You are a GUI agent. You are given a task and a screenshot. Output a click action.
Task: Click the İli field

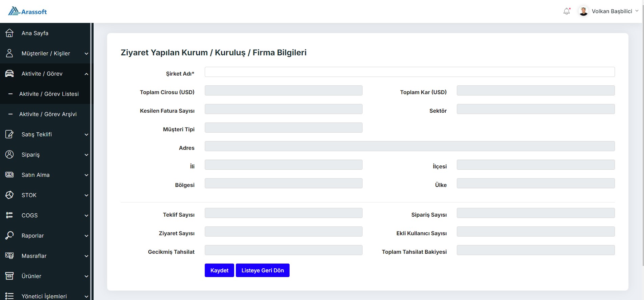pos(283,165)
